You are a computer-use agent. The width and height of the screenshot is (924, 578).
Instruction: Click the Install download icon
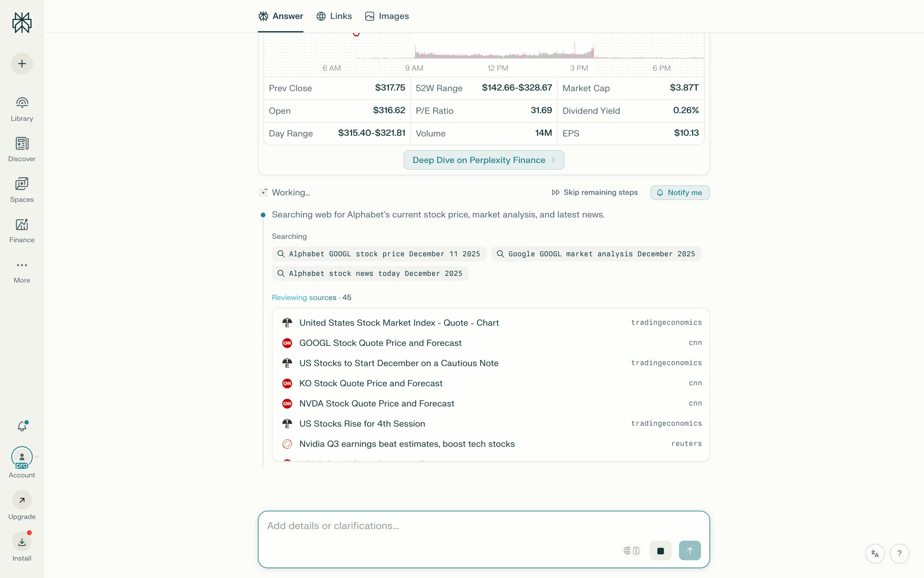click(22, 542)
